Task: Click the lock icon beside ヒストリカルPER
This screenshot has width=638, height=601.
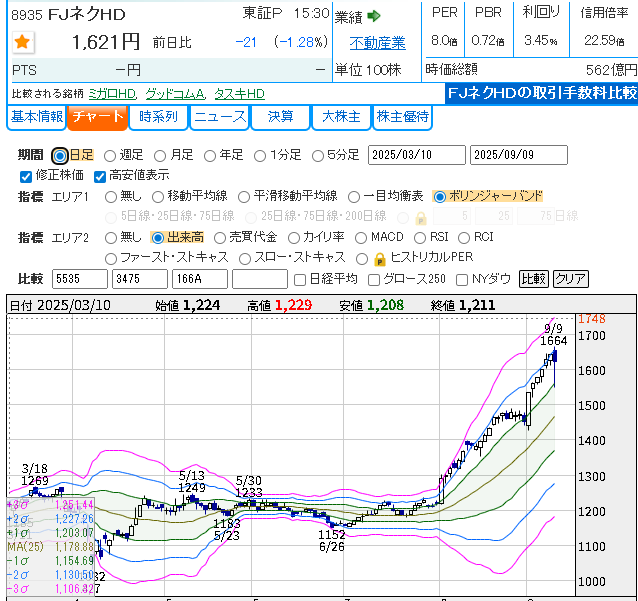Action: pyautogui.click(x=379, y=258)
